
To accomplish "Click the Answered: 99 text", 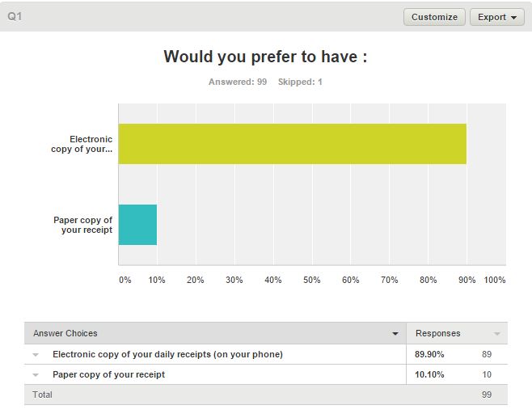I will (x=238, y=82).
